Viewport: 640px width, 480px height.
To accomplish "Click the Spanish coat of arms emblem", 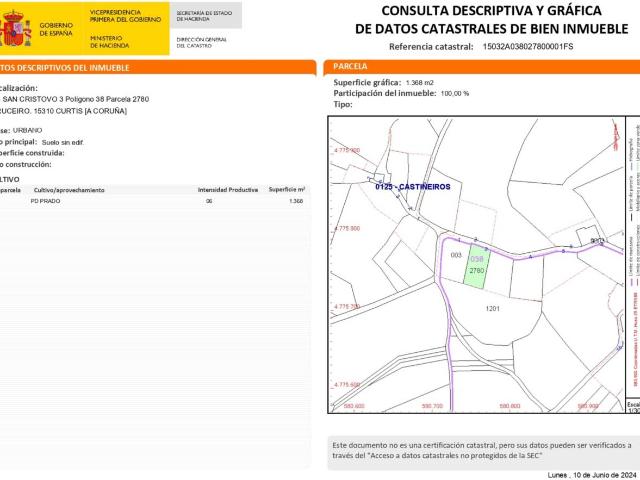I will coord(16,29).
